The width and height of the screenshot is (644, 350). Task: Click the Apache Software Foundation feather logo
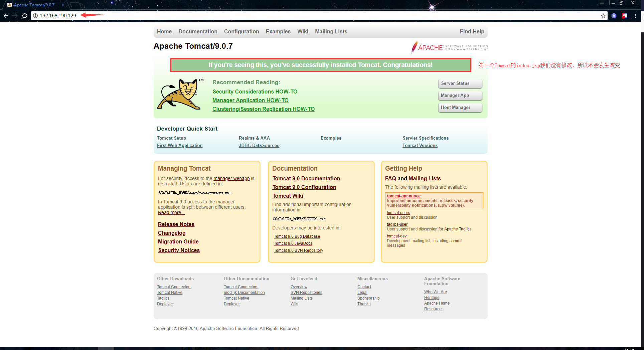point(449,48)
